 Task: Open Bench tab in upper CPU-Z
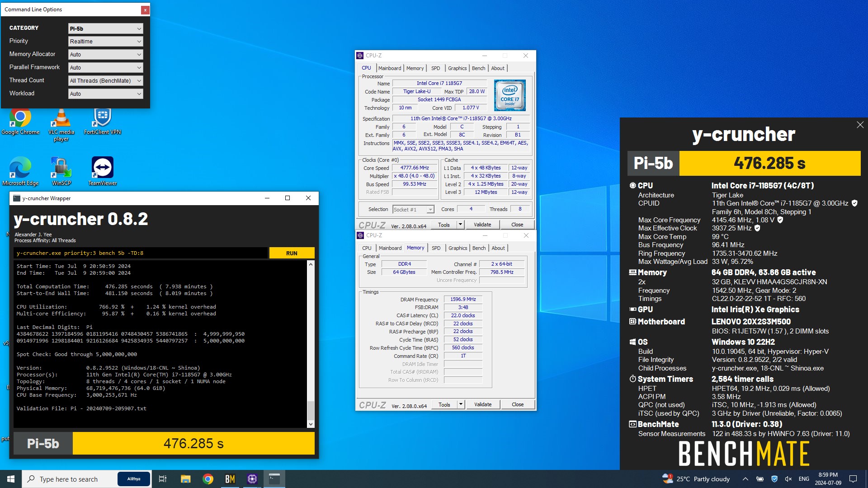click(479, 68)
